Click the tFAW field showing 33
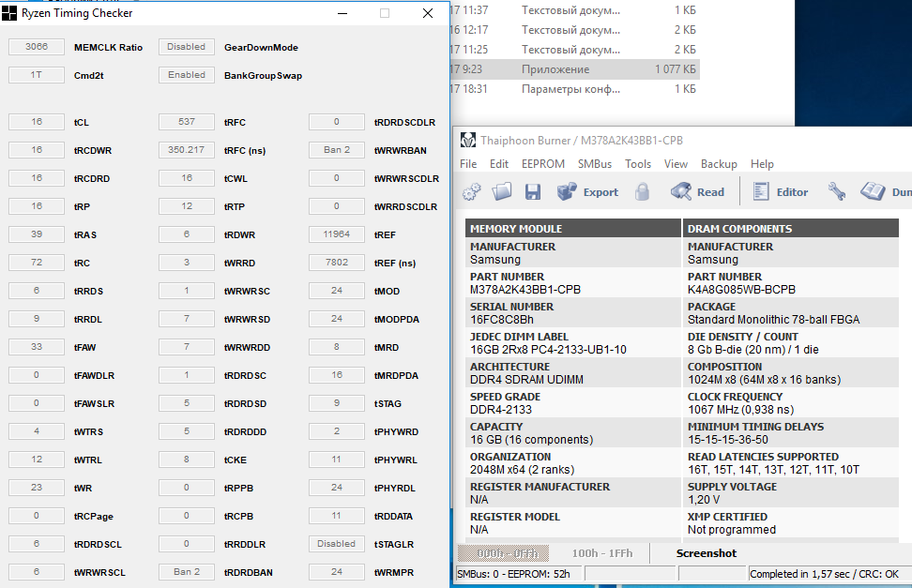 click(x=37, y=347)
